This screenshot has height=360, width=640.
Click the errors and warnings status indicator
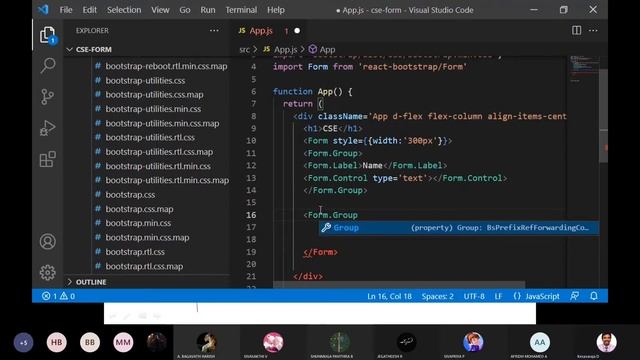pyautogui.click(x=58, y=296)
